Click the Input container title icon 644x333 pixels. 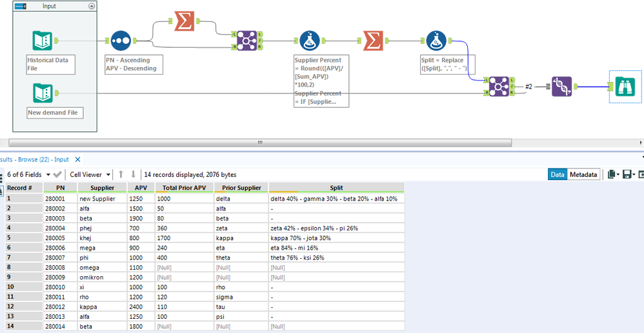click(21, 6)
